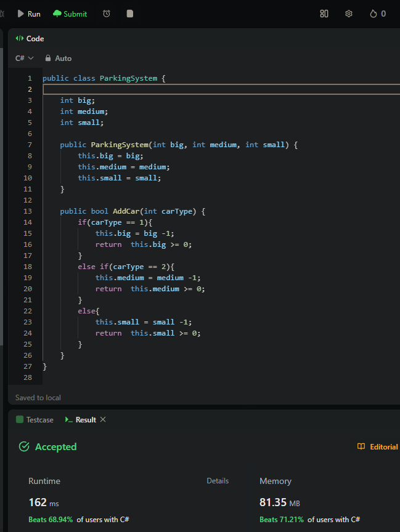Switch to the Result tab
400x532 pixels.
pyautogui.click(x=81, y=420)
